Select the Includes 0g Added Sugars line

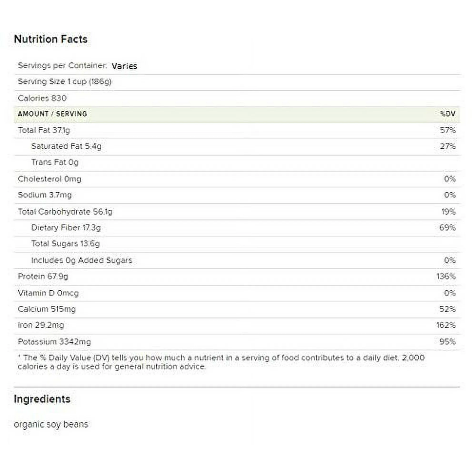click(82, 260)
